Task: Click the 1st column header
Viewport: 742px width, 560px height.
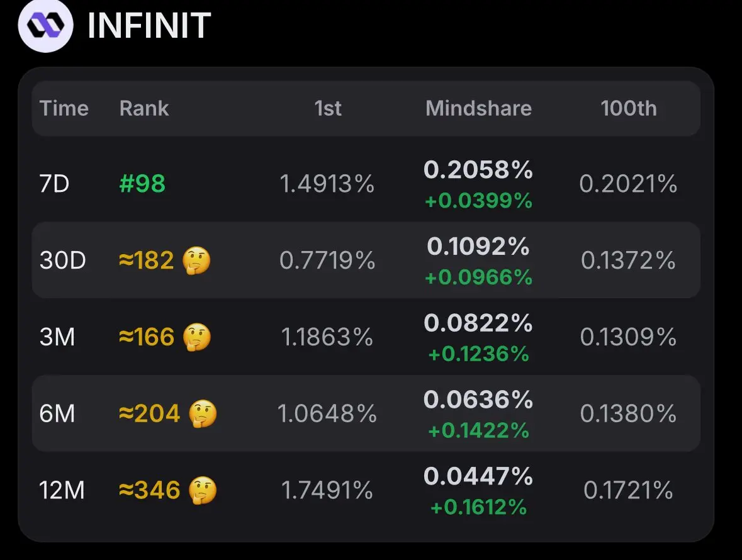Action: click(x=327, y=108)
